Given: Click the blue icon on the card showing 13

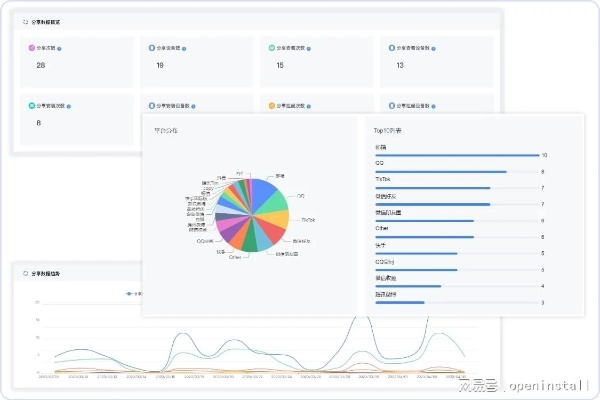Looking at the screenshot, I should [387, 47].
